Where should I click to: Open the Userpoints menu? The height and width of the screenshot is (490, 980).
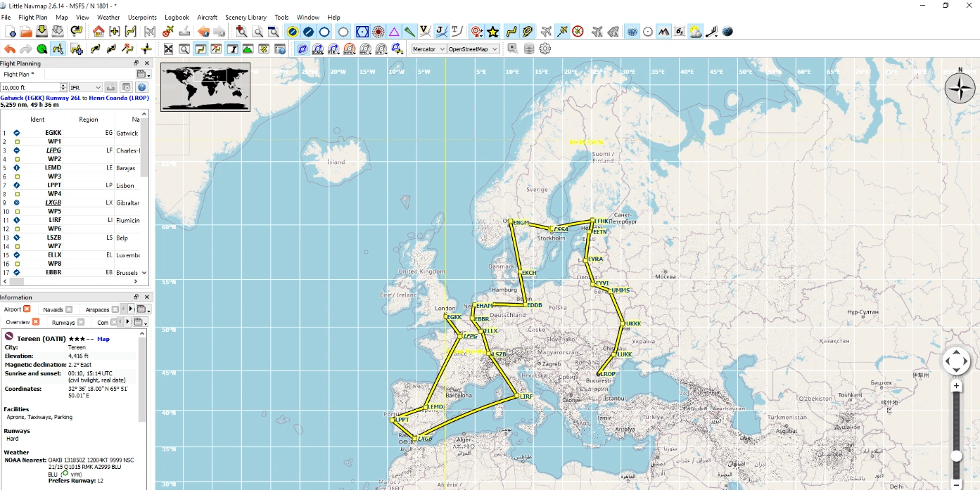142,17
